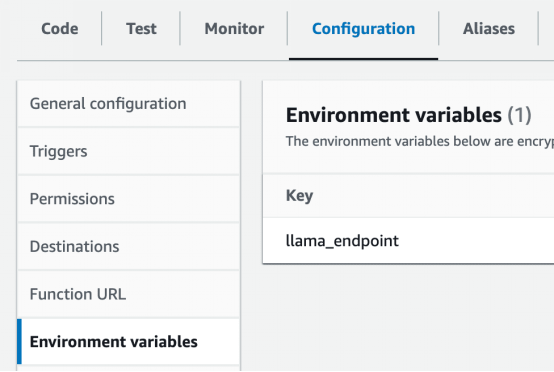Open the Permissions section

coord(129,199)
